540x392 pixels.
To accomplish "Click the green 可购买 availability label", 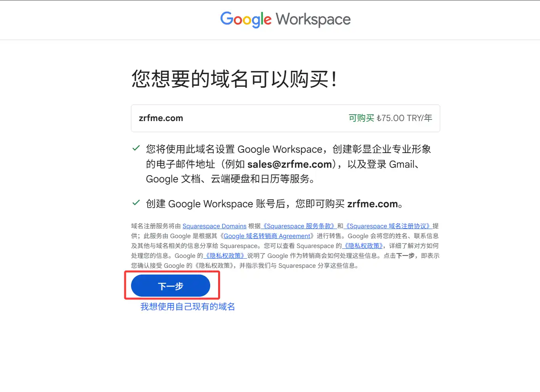I will tap(361, 118).
